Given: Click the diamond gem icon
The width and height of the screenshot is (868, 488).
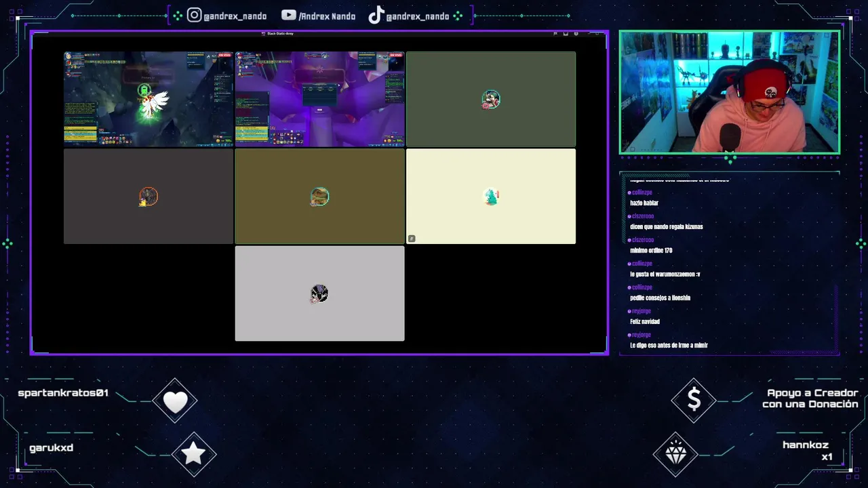Looking at the screenshot, I should (x=676, y=453).
